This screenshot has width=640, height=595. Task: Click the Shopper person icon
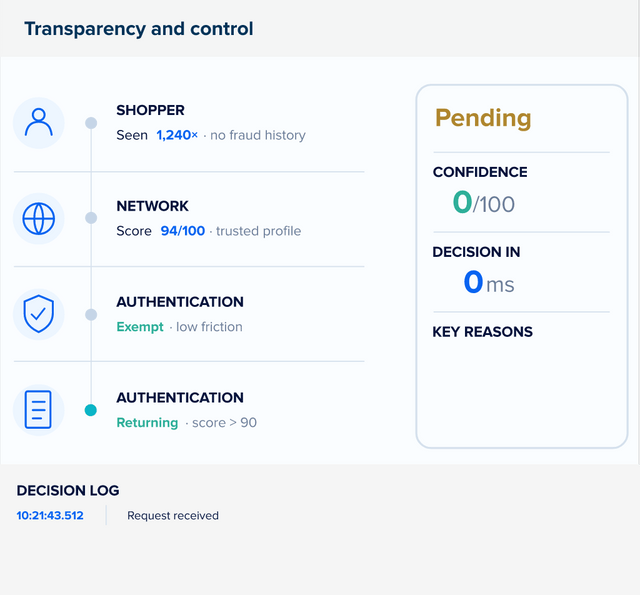click(39, 122)
